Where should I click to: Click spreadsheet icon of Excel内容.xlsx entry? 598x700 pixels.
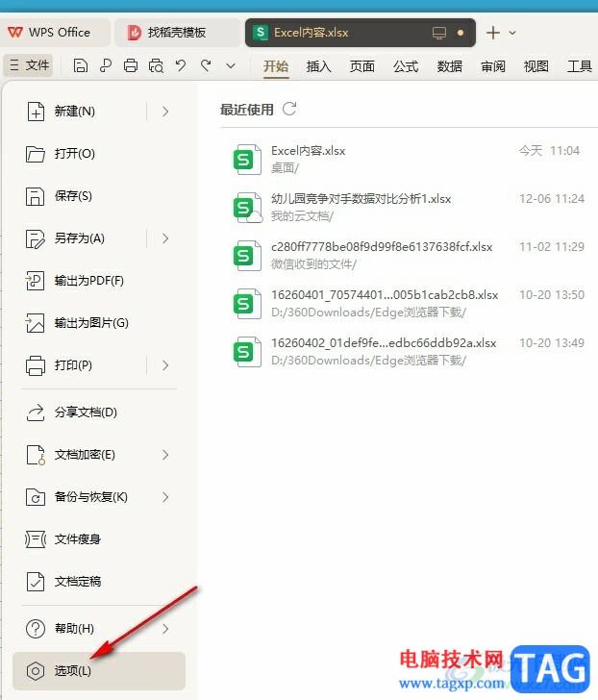tap(247, 160)
